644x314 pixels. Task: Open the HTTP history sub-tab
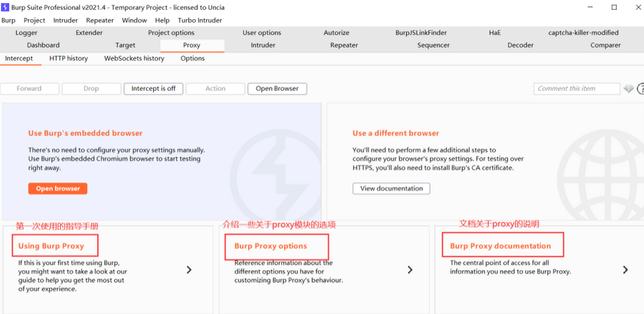tap(68, 58)
